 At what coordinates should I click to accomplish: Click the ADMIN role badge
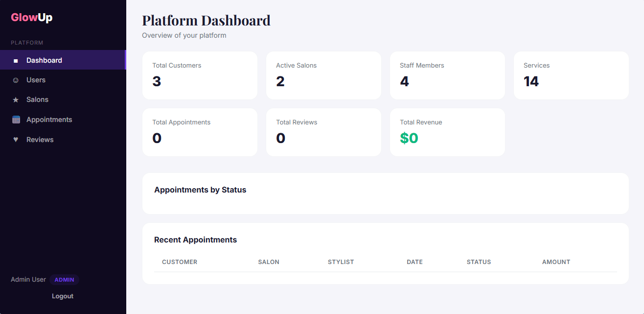pos(64,280)
